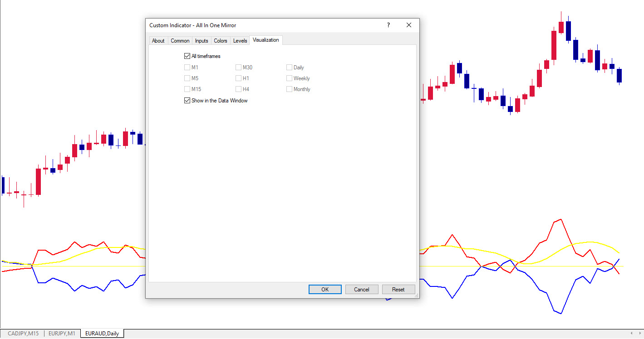The height and width of the screenshot is (339, 644).
Task: Reset the indicator settings
Action: (x=398, y=290)
